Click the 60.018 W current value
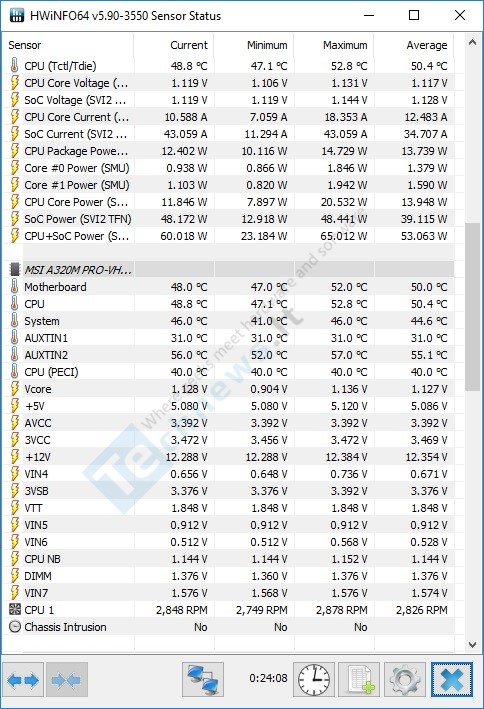Viewport: 484px width, 709px height. [184, 236]
